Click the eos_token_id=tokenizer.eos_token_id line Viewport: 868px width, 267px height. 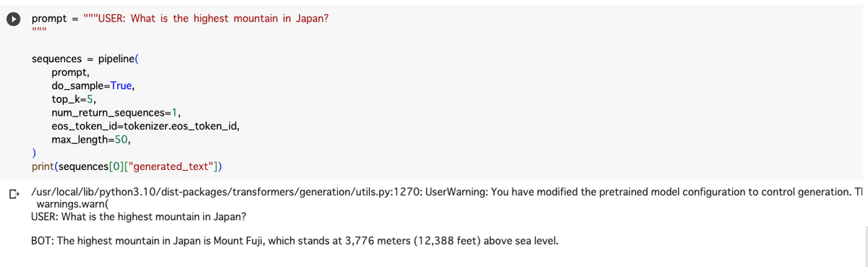tap(145, 125)
